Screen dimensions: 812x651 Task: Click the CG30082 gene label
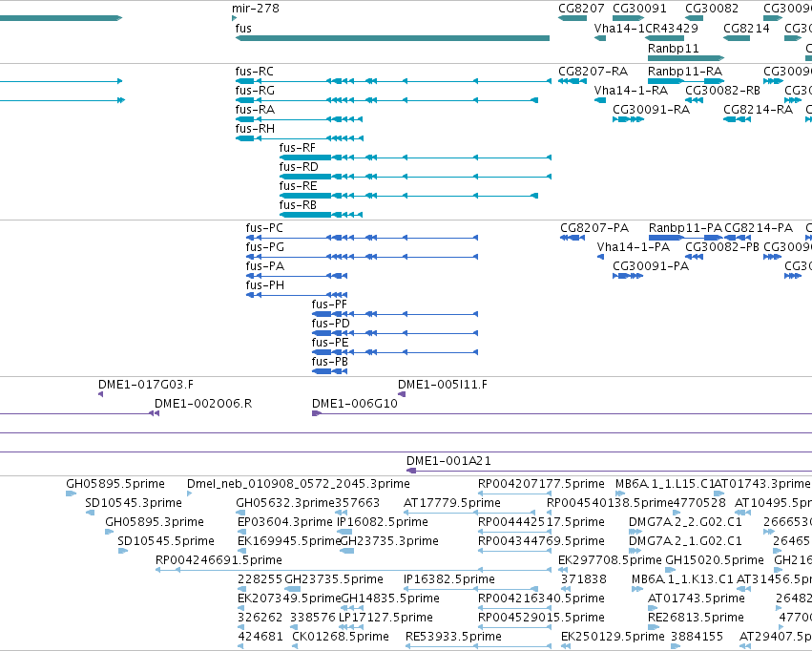(x=712, y=9)
